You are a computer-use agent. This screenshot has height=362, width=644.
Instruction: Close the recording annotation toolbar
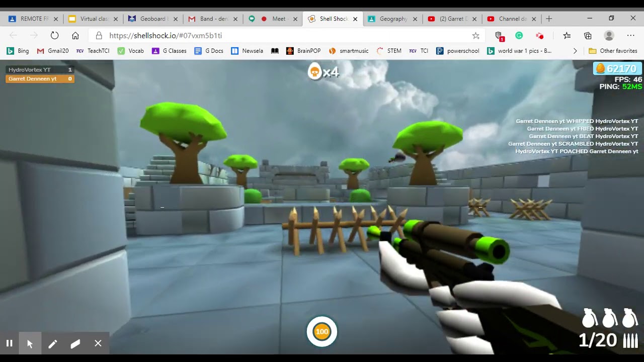[x=98, y=343]
